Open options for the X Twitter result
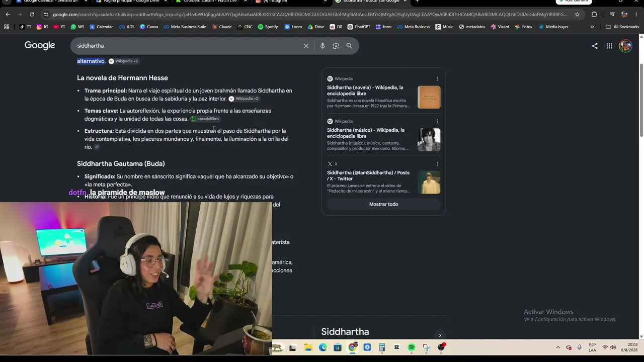Image resolution: width=644 pixels, height=362 pixels. coord(437,164)
